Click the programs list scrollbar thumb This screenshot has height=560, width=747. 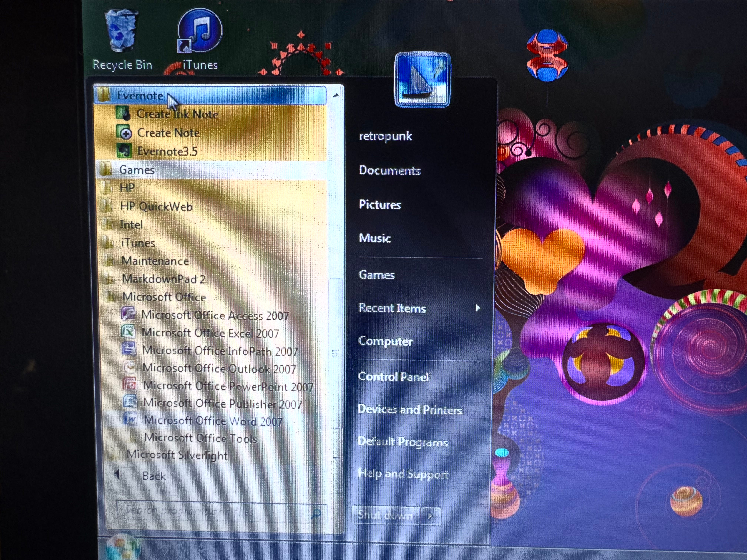point(335,353)
